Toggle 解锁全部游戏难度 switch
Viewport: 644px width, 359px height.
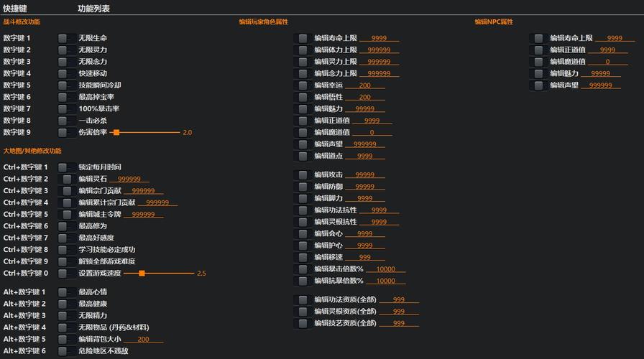click(x=67, y=262)
